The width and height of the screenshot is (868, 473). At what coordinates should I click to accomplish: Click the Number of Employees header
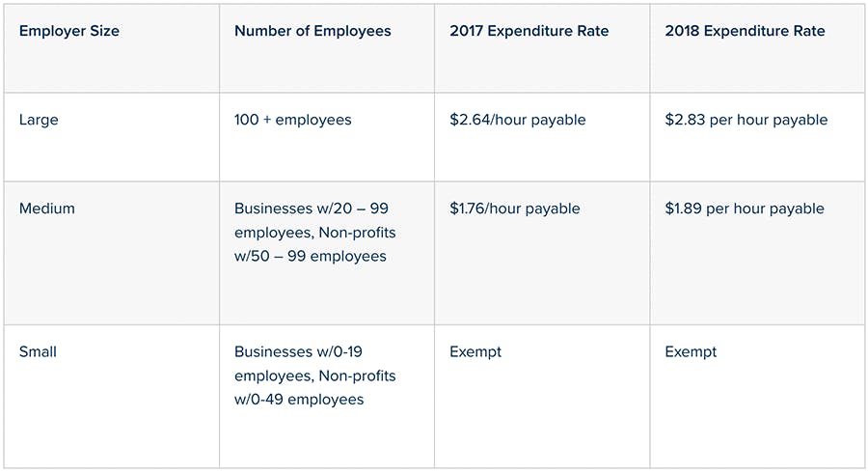pos(312,31)
